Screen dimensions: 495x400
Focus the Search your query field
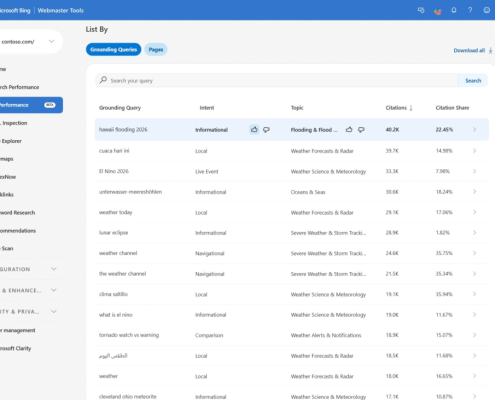coord(277,81)
